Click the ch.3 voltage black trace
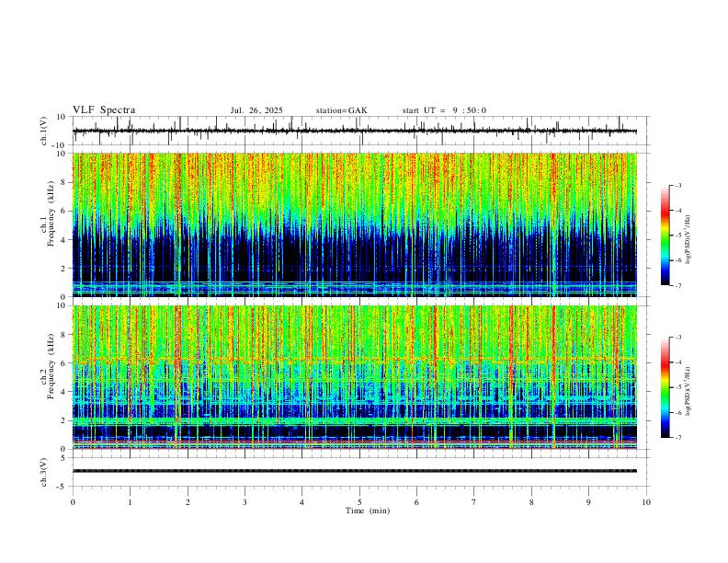 point(354,471)
